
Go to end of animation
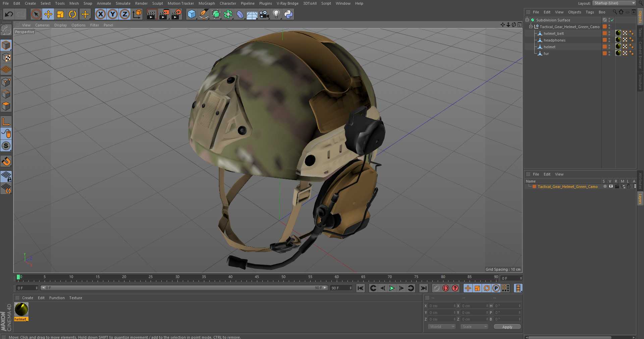pyautogui.click(x=424, y=288)
